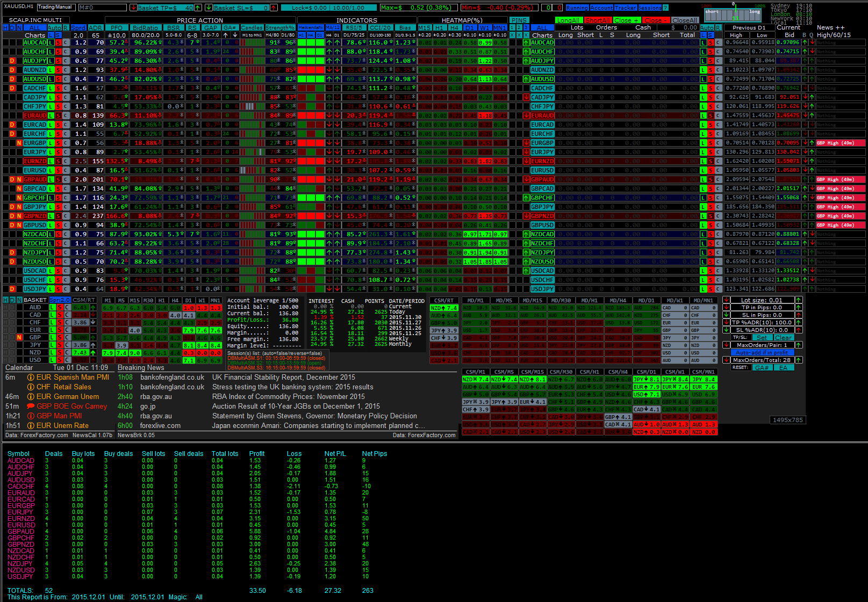Click the TP/SL Set button
Viewport: 868px width, 602px height.
[762, 338]
